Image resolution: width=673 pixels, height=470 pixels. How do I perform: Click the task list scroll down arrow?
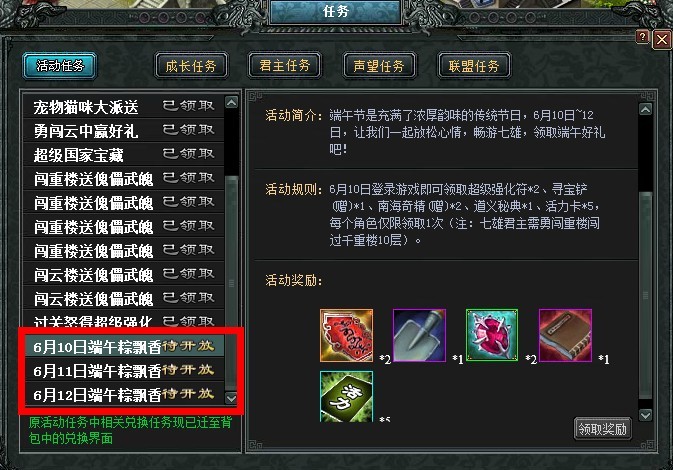coord(231,398)
